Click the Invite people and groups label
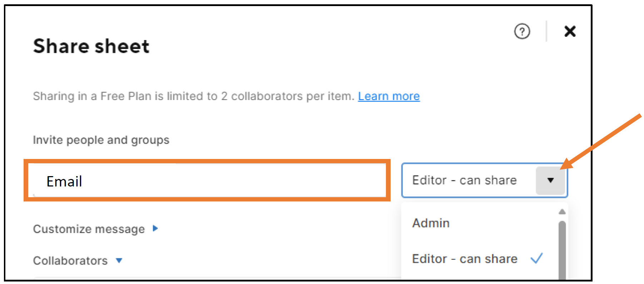The width and height of the screenshot is (644, 284). pos(101,140)
